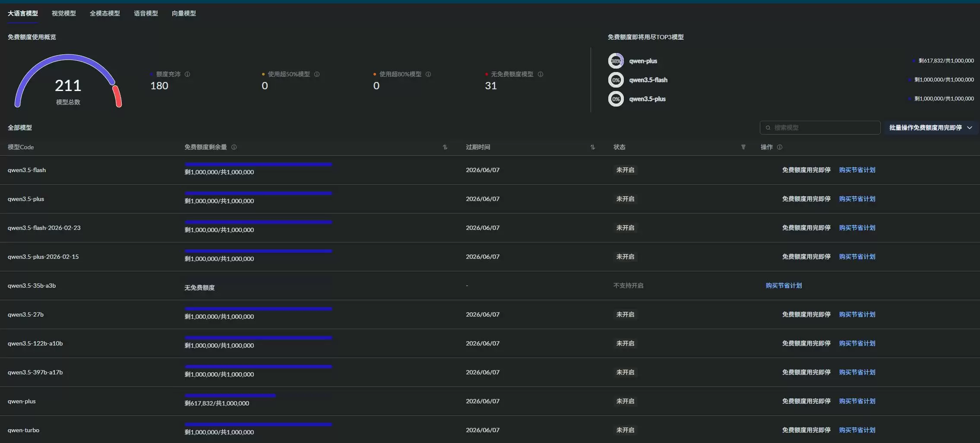The image size is (980, 443).
Task: Click info icon beside 使用超80%模型
Action: (428, 74)
